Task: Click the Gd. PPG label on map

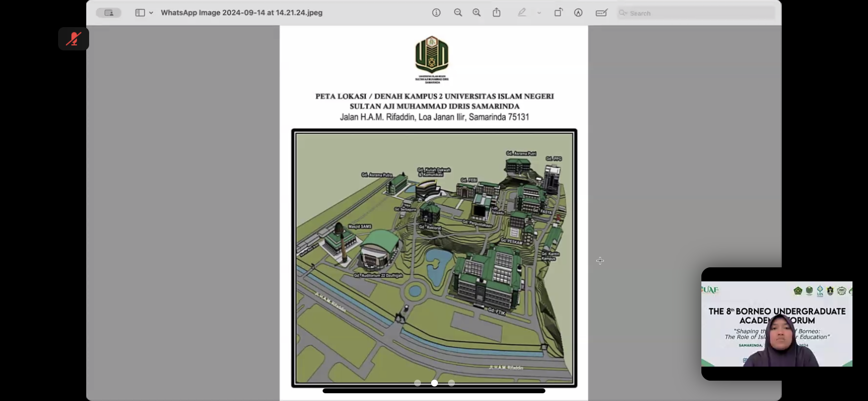Action: click(554, 158)
